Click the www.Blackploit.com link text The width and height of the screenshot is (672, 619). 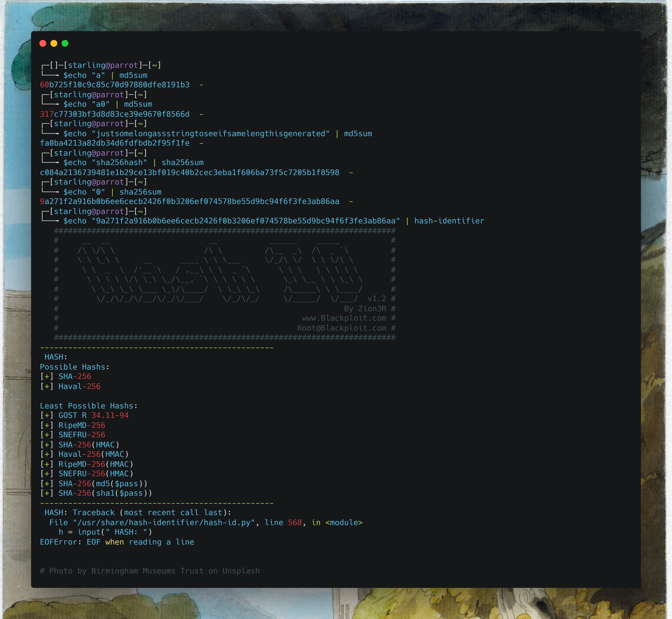(344, 318)
